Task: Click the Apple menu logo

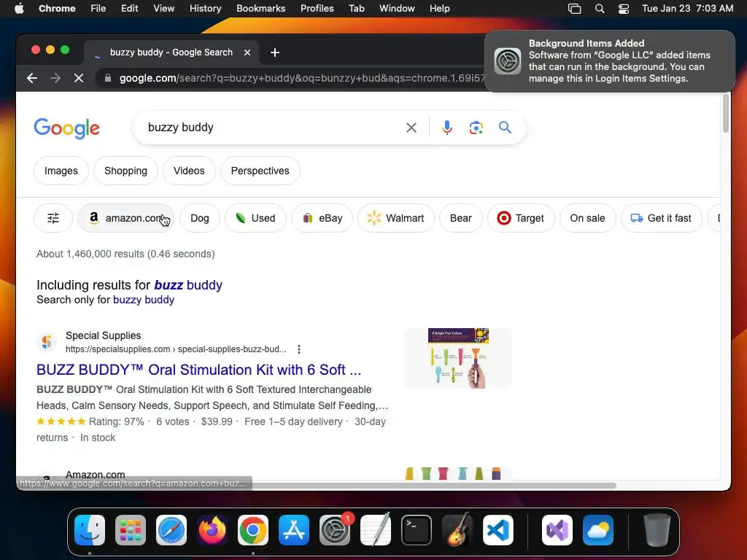Action: coord(19,9)
